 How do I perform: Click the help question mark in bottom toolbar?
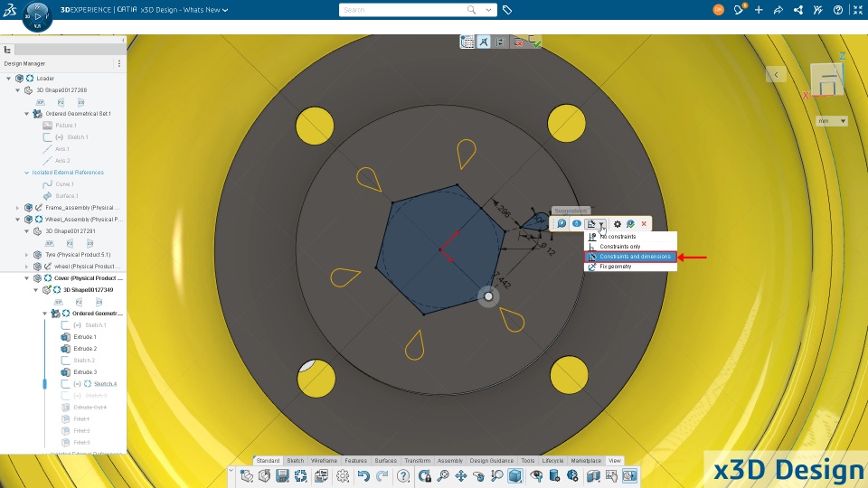click(403, 476)
